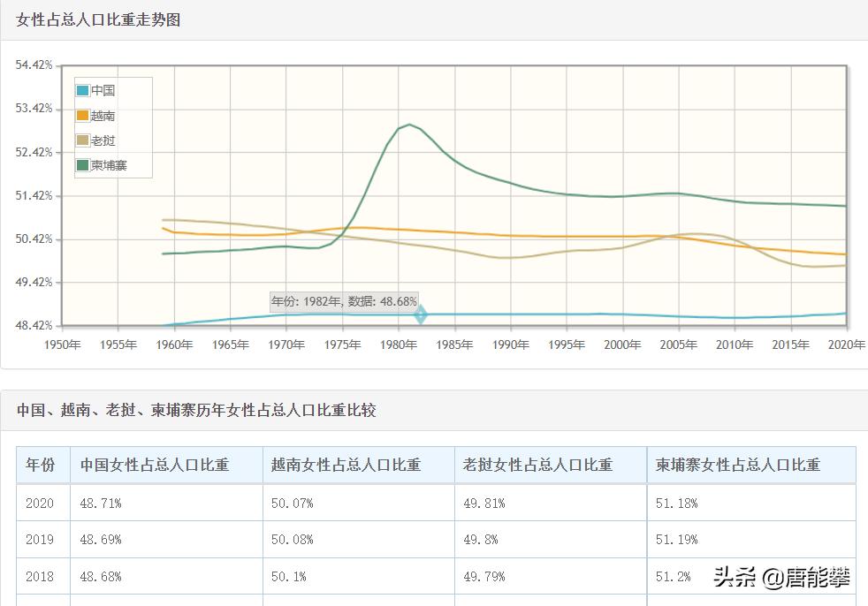Click the tooltip showing 48.68% data

coord(344,300)
